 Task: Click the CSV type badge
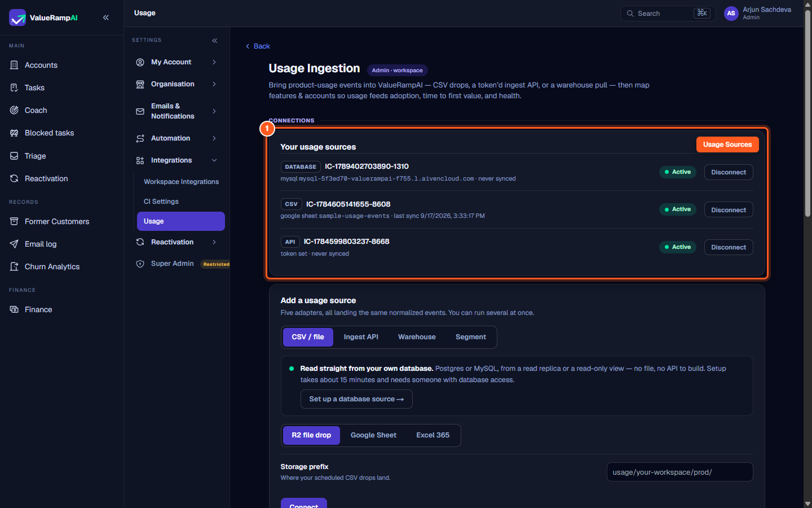(291, 204)
